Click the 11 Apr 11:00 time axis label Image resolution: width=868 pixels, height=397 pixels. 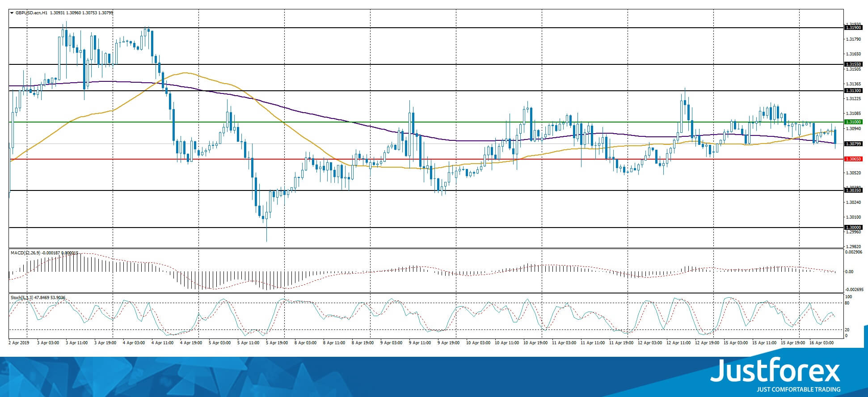pyautogui.click(x=593, y=343)
